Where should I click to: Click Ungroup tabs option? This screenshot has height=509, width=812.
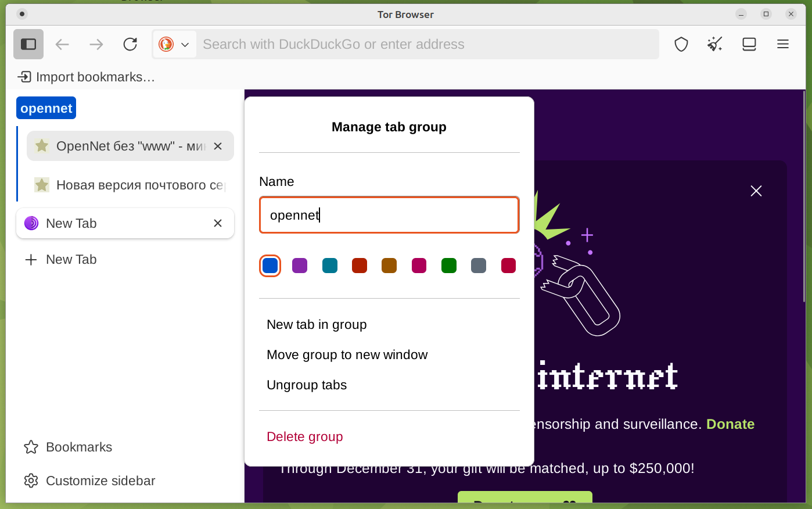306,385
